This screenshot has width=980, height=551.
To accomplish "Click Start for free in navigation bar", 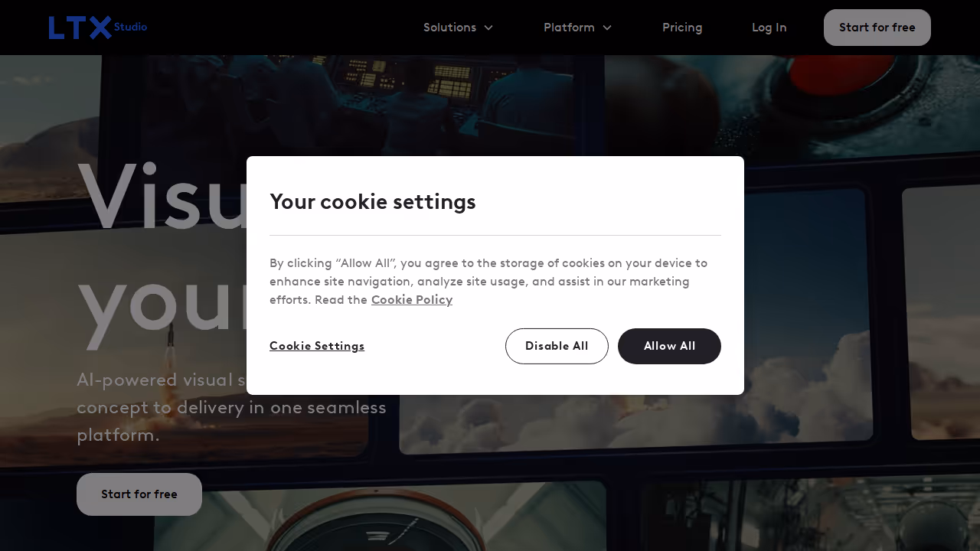I will 877,28.
